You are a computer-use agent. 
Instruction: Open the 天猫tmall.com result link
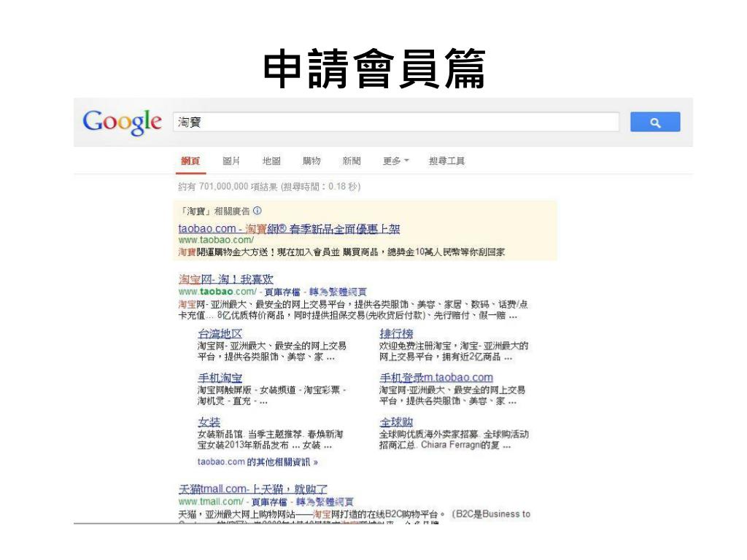coord(253,489)
